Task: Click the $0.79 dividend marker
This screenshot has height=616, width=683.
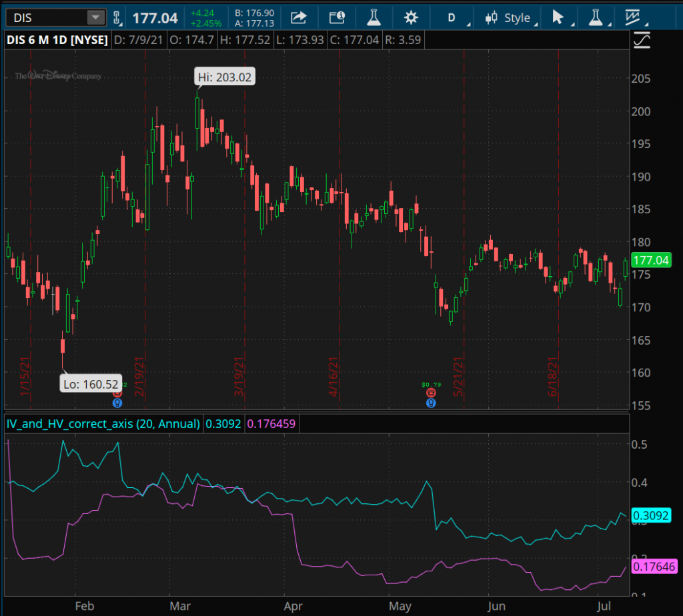Action: pyautogui.click(x=432, y=385)
